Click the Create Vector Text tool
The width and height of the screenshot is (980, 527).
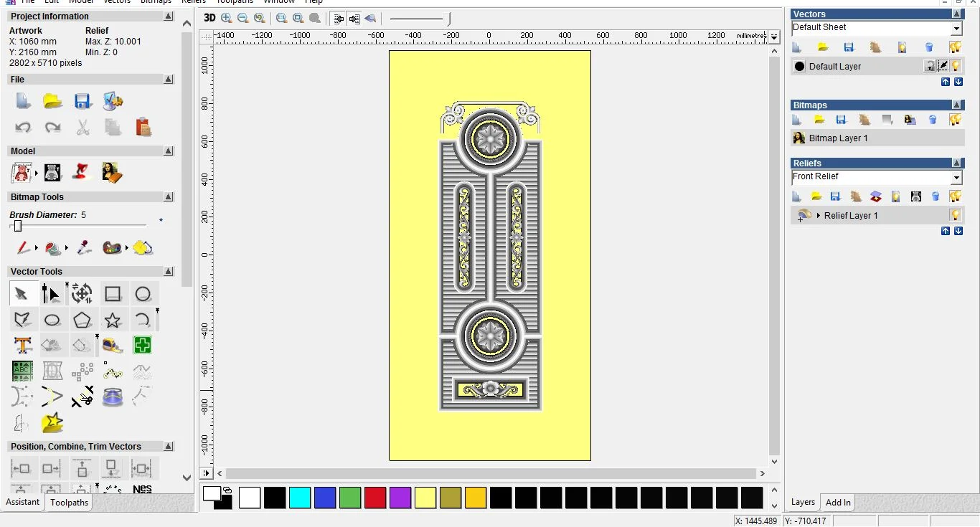[x=22, y=346]
